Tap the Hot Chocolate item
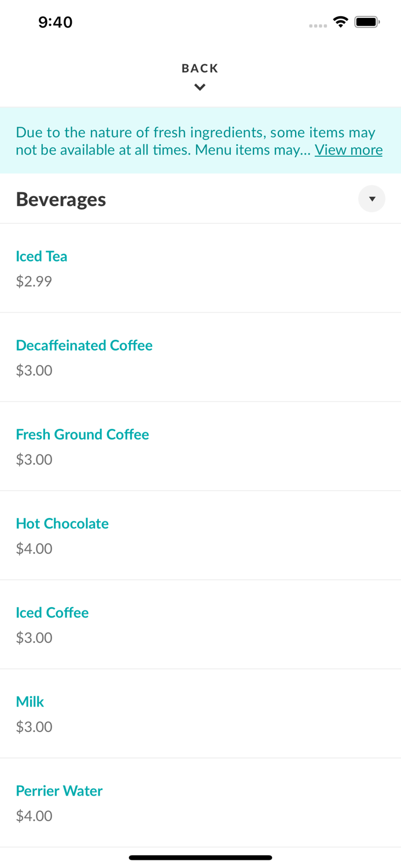This screenshot has height=868, width=401. tap(62, 524)
